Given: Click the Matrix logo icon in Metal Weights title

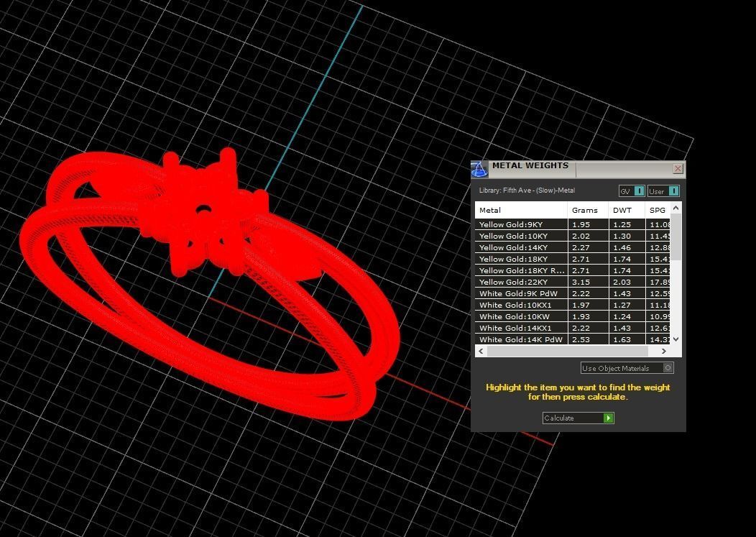Looking at the screenshot, I should click(479, 170).
